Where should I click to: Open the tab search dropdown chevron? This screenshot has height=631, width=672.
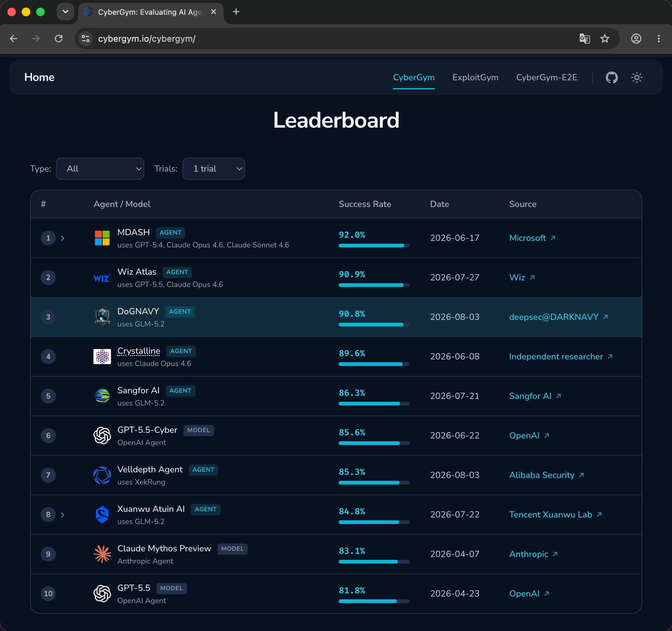[x=66, y=12]
